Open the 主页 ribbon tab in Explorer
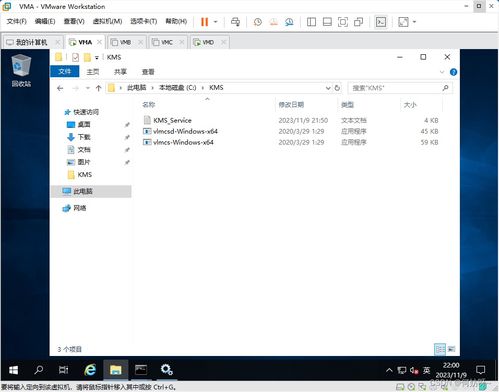Viewport: 499px width, 392px height. (x=93, y=72)
